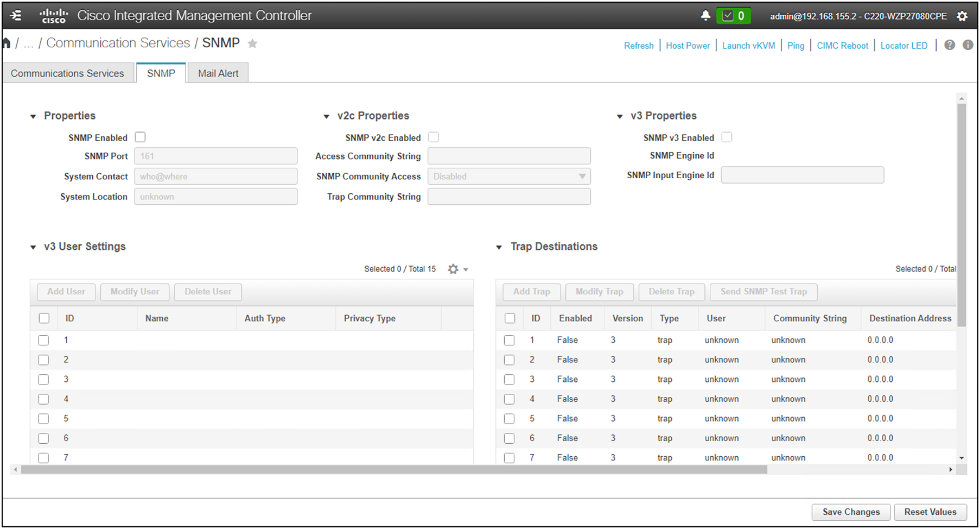Screen dimensions: 980x529
Task: Open the navigation menu toggle icon
Action: click(x=16, y=16)
